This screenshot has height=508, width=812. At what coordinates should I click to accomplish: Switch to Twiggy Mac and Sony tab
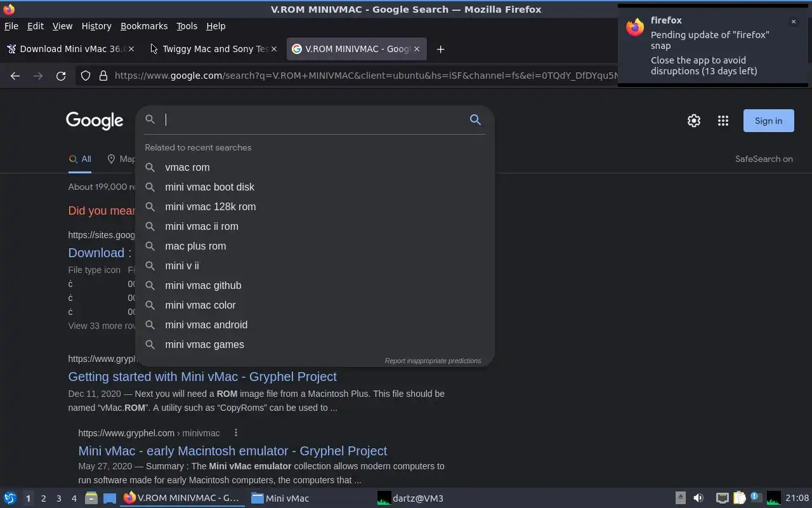click(x=216, y=49)
